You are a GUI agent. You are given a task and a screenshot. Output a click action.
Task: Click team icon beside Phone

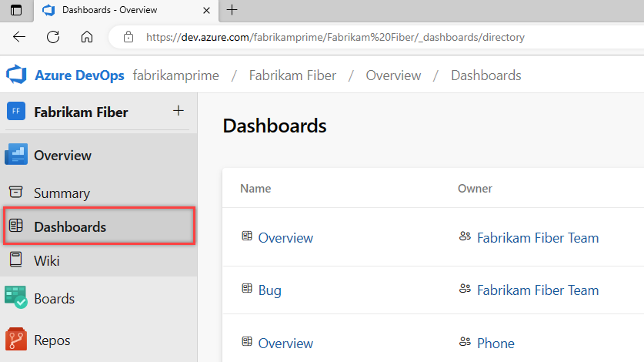[x=465, y=341]
